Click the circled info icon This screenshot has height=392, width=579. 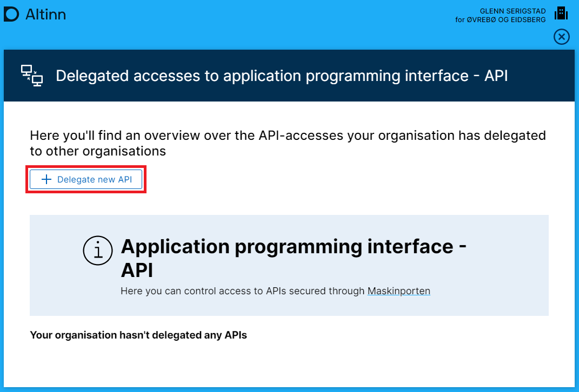(x=98, y=251)
